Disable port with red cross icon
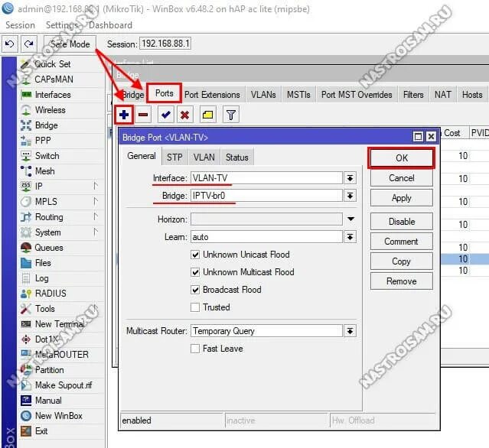This screenshot has height=448, width=489. (185, 115)
